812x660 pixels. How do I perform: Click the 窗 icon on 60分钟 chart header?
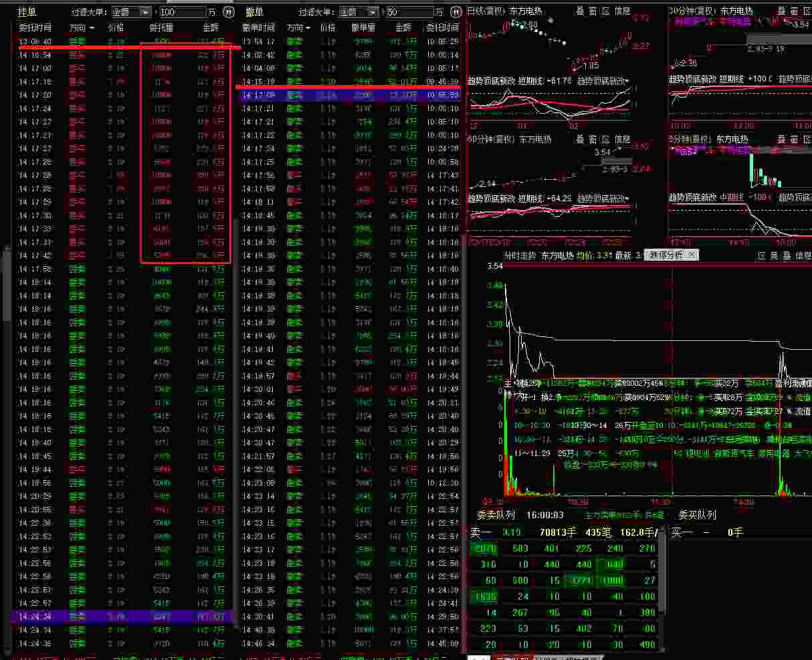pos(593,140)
